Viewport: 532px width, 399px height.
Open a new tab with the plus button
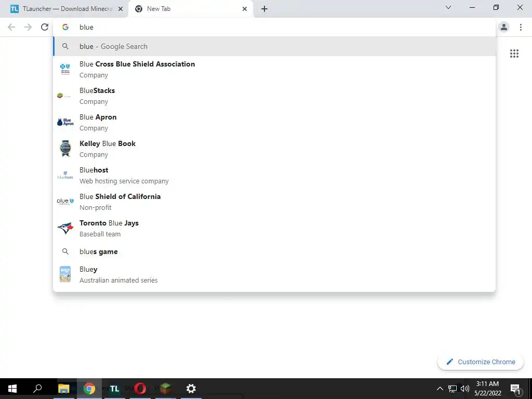pyautogui.click(x=264, y=9)
